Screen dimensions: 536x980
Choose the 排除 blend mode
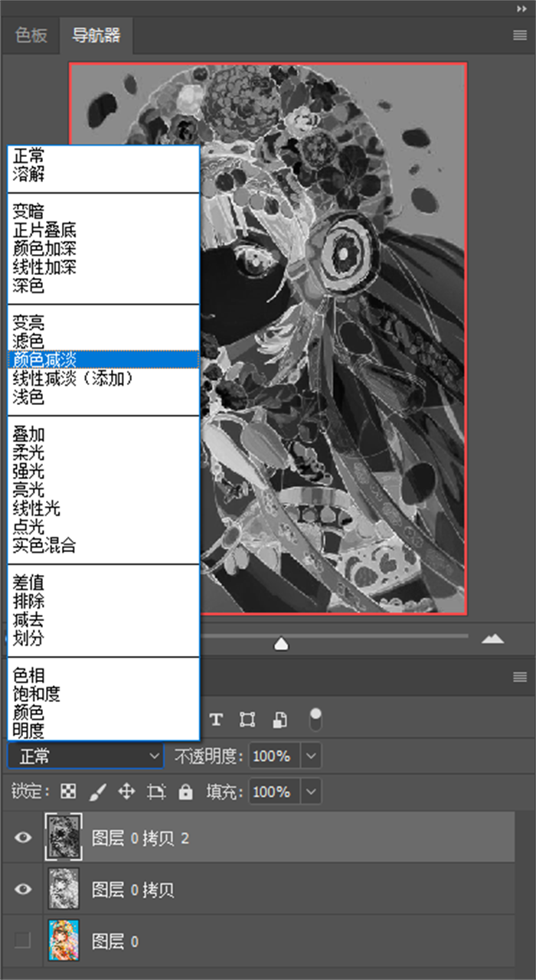(103, 601)
